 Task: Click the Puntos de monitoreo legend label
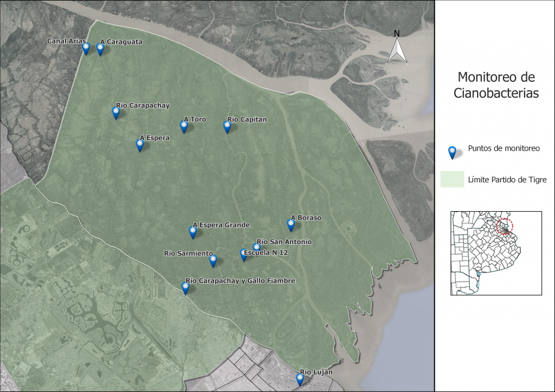(x=504, y=148)
